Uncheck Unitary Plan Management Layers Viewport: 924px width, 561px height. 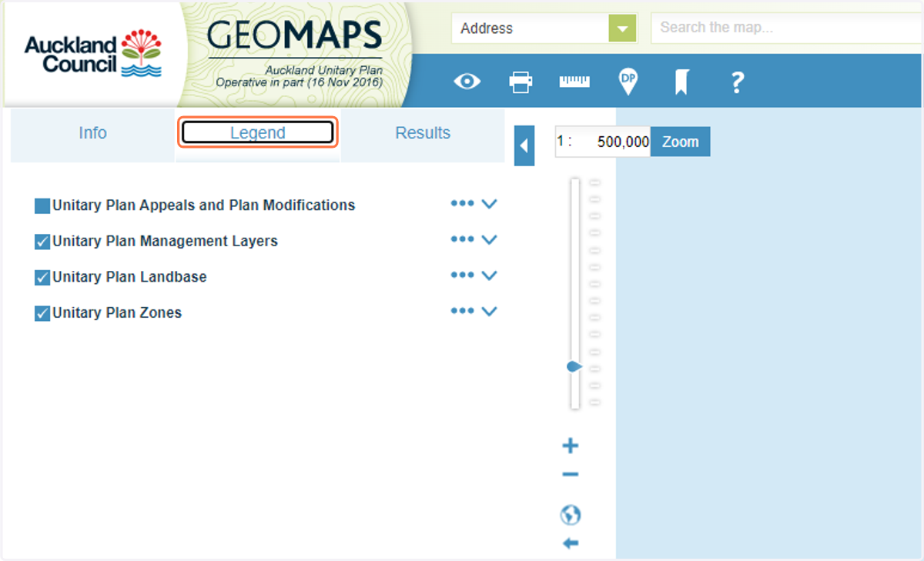point(42,242)
